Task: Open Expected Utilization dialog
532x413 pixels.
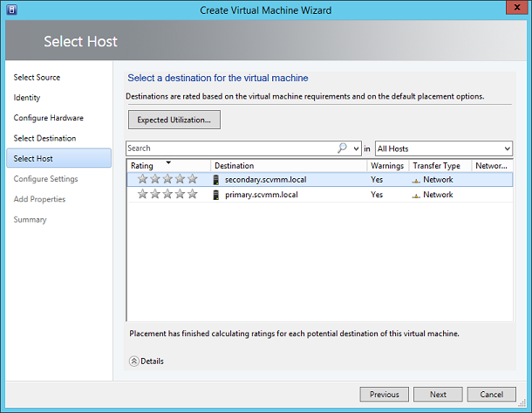Action: (174, 120)
